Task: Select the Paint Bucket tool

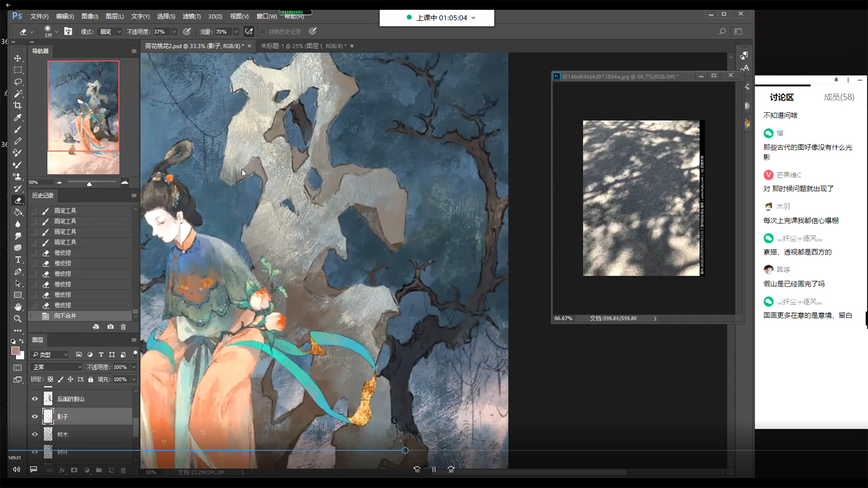Action: click(18, 212)
